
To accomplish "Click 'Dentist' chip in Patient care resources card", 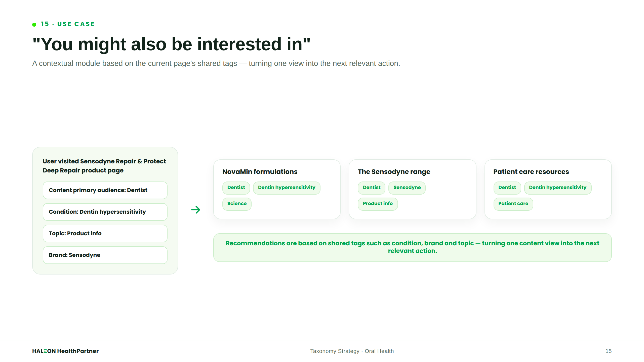I will 507,188.
